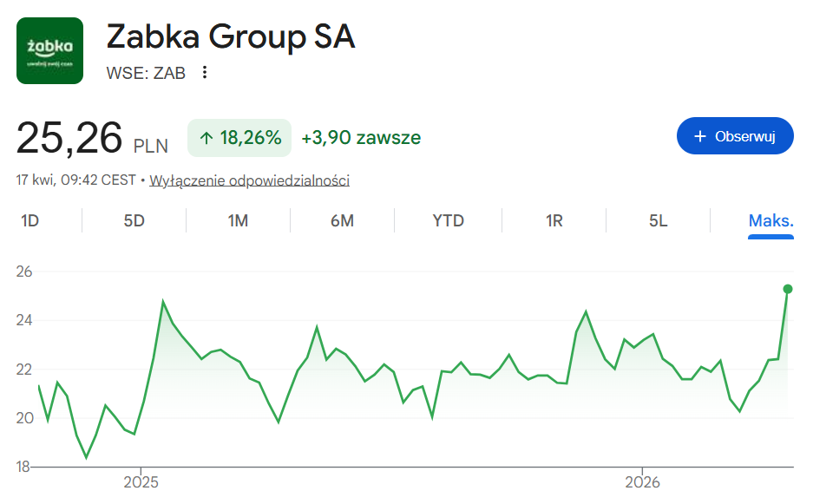Click the plus icon on the Obserwuj button
This screenshot has height=504, width=813.
700,136
